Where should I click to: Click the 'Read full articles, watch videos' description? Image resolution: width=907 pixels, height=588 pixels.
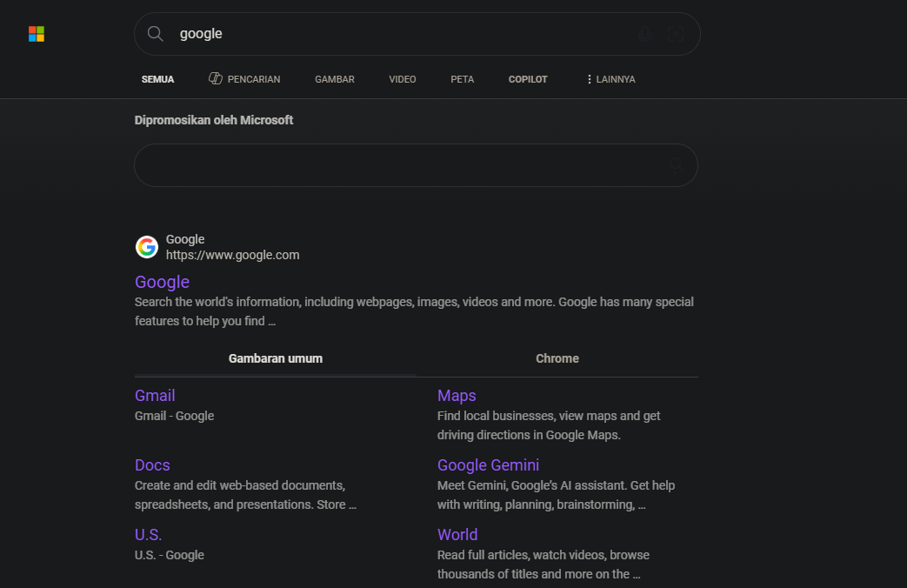pyautogui.click(x=544, y=565)
